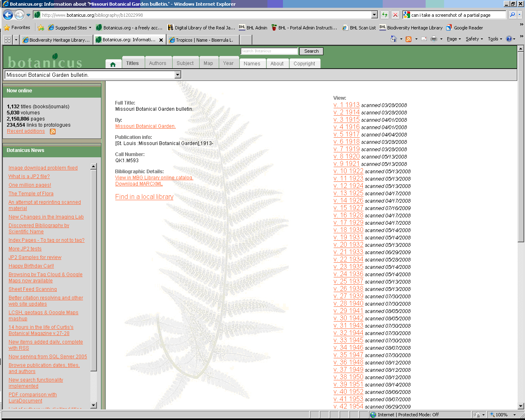Open the Find in a local library link

(144, 197)
